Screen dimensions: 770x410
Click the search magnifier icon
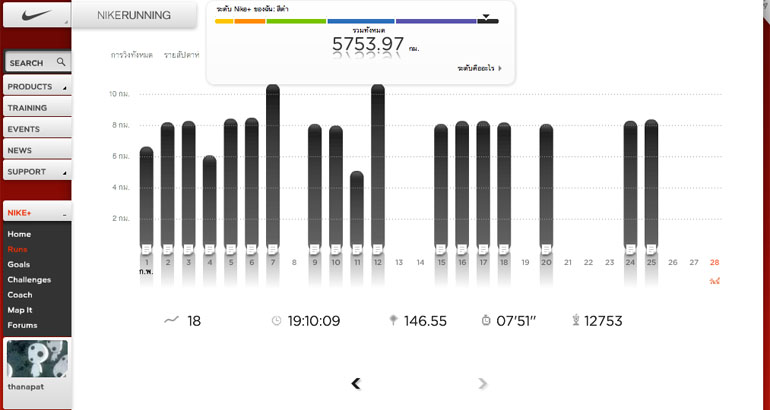click(61, 62)
